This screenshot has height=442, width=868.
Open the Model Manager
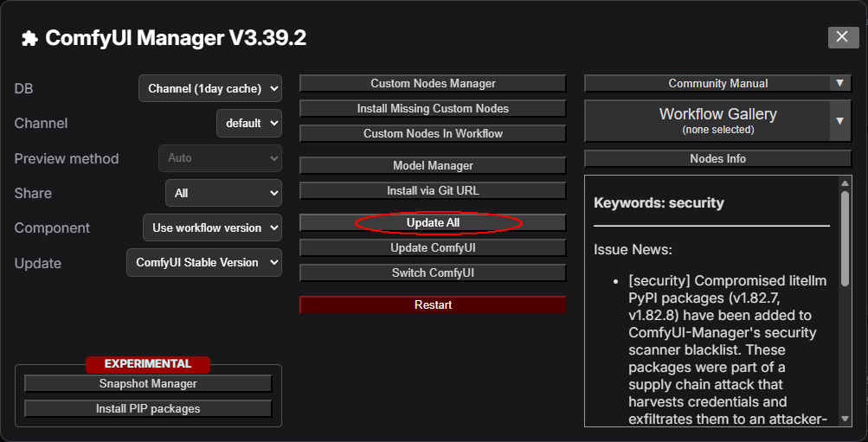(433, 165)
